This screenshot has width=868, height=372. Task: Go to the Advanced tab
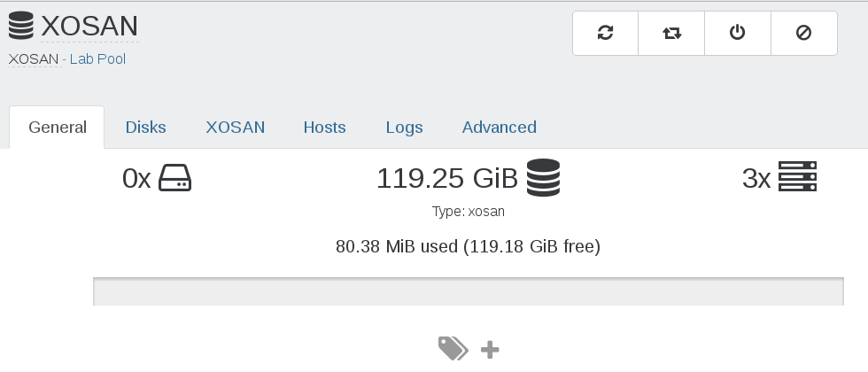pyautogui.click(x=500, y=128)
